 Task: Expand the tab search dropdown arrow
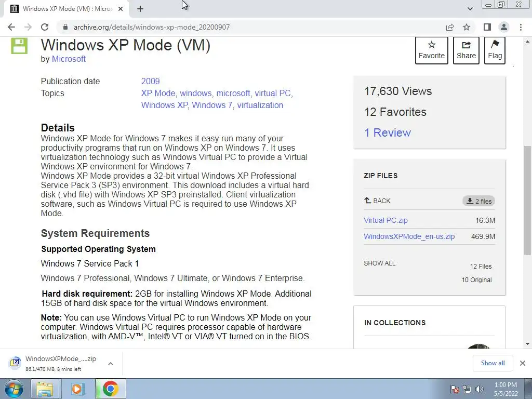click(x=470, y=9)
